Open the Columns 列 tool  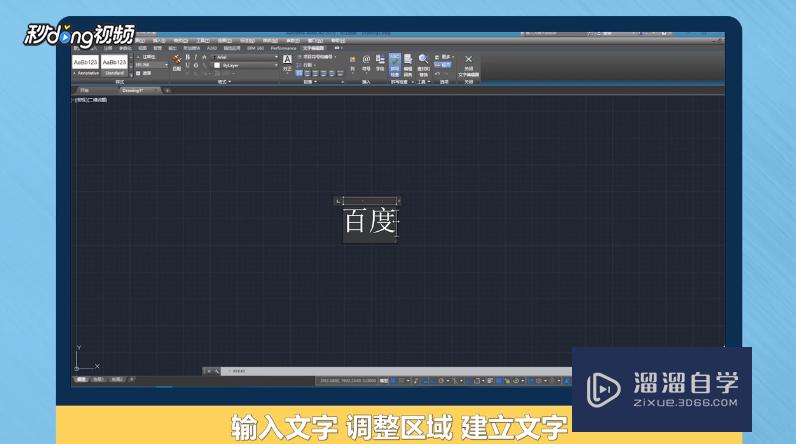352,63
